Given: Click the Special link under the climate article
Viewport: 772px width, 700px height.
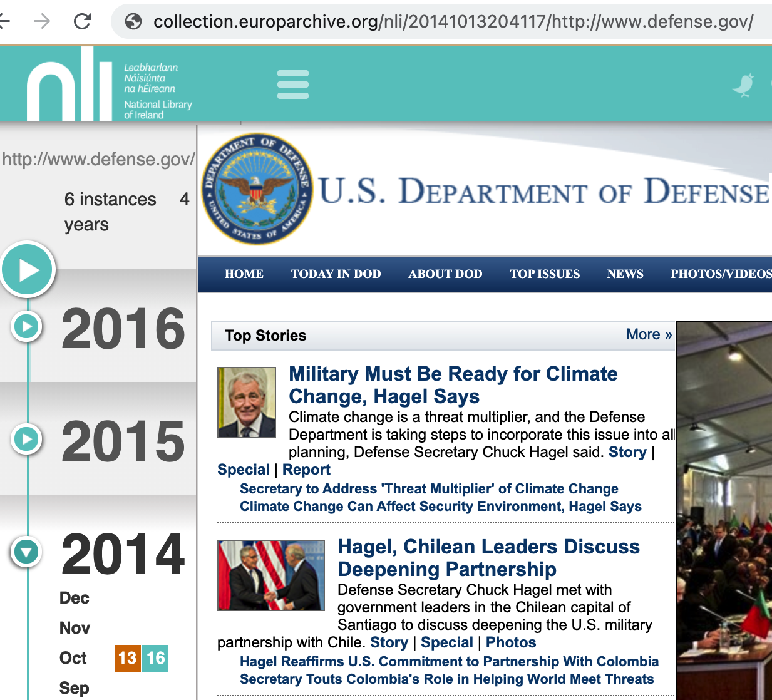Looking at the screenshot, I should [x=244, y=470].
